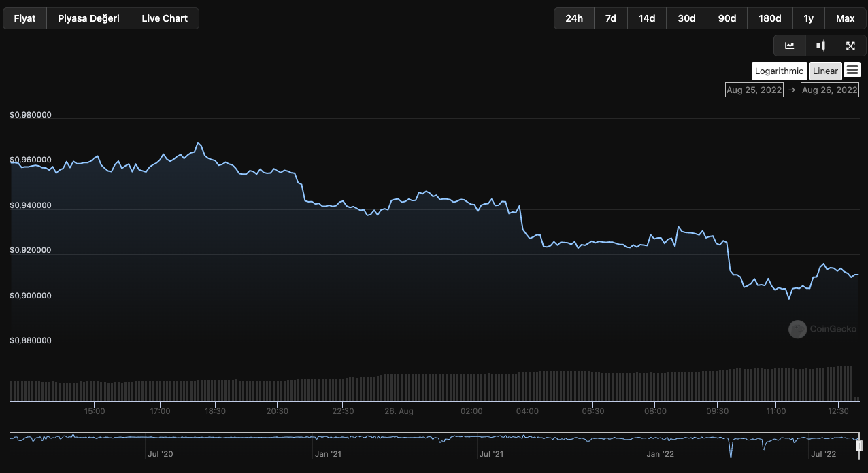Viewport: 868px width, 473px height.
Task: Show Max price history
Action: coord(846,18)
